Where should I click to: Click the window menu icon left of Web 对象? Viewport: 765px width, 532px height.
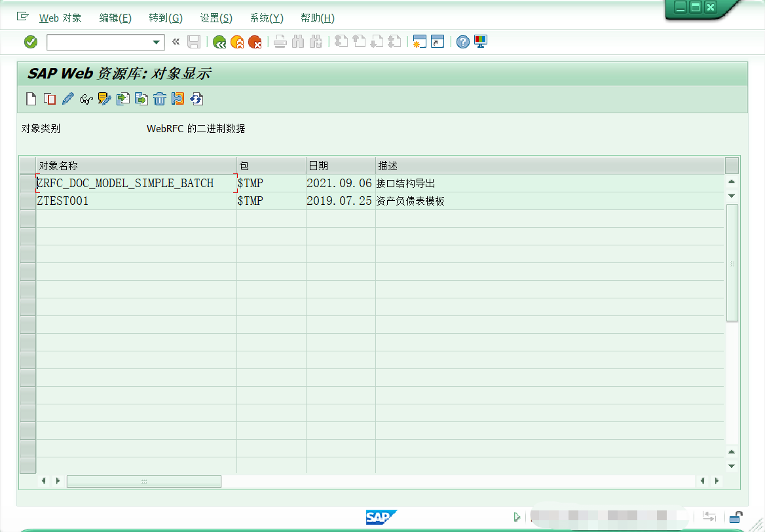pyautogui.click(x=22, y=16)
